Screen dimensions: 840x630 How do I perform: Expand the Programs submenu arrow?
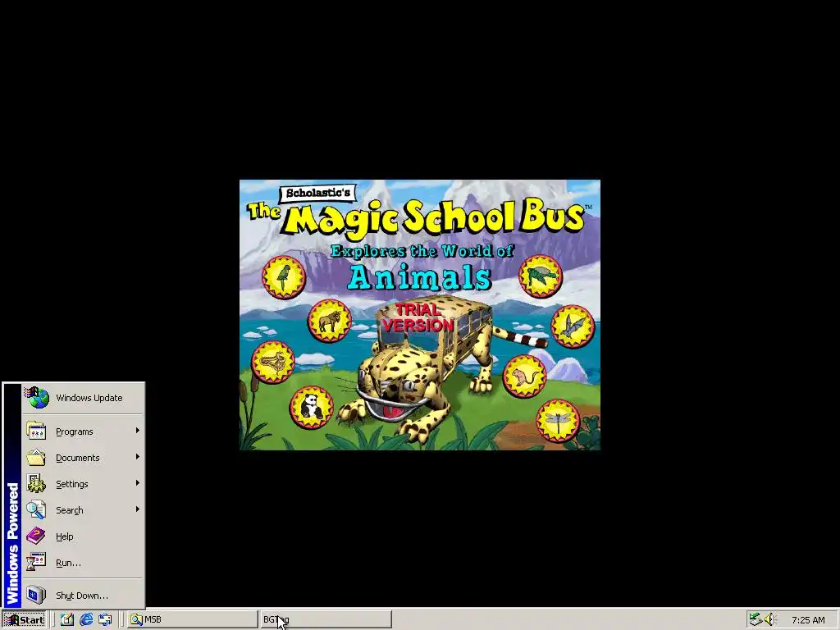(x=138, y=431)
